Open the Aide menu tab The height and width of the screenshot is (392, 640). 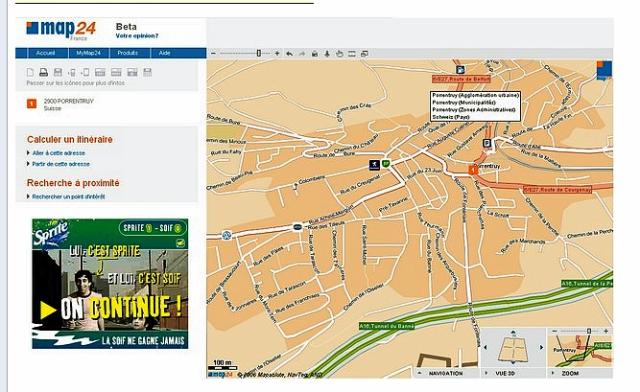pos(164,53)
